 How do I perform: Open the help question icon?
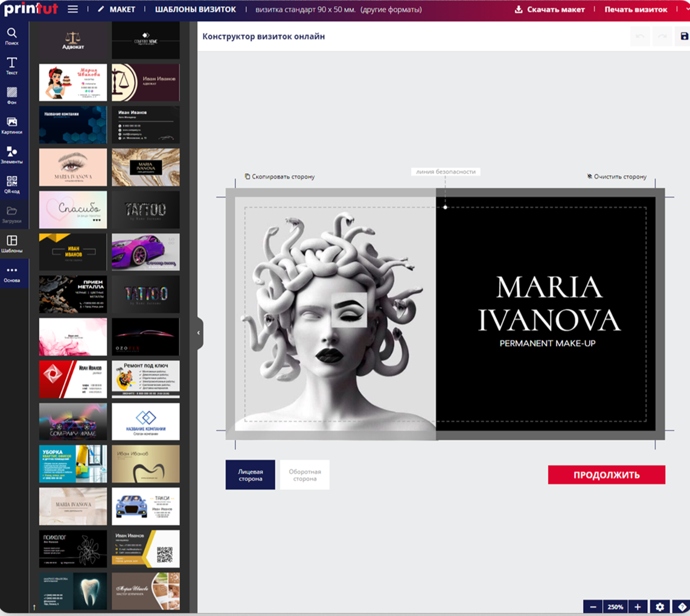point(682,607)
